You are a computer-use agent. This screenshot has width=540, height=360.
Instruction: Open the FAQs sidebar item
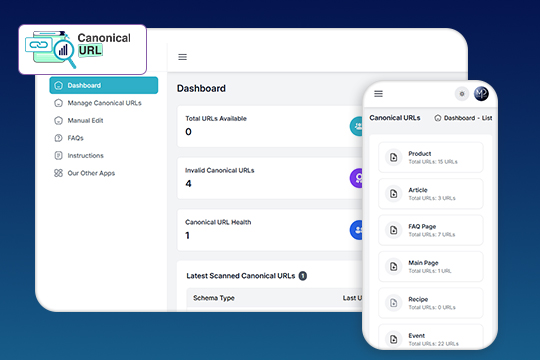click(69, 138)
